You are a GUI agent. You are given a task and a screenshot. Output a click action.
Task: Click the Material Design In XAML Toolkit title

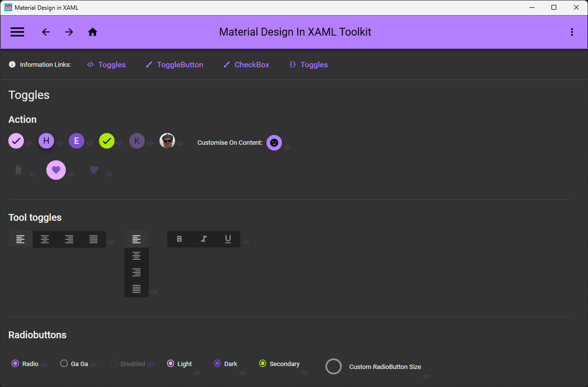(295, 32)
